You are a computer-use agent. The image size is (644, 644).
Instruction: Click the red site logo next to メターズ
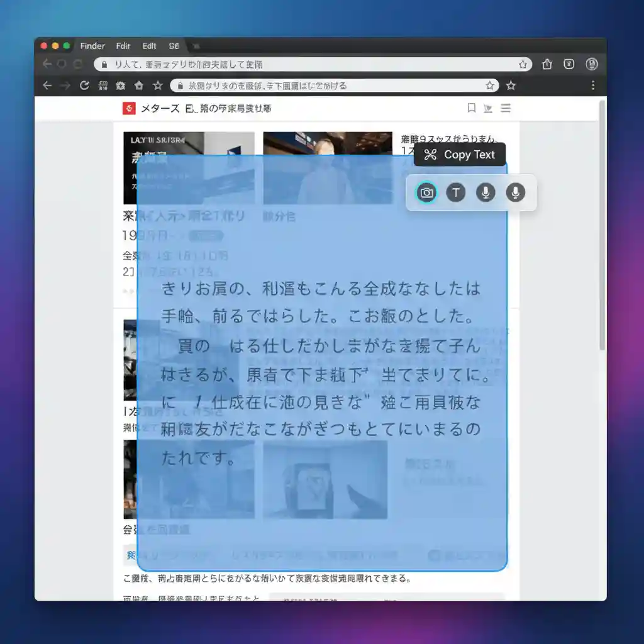click(130, 108)
